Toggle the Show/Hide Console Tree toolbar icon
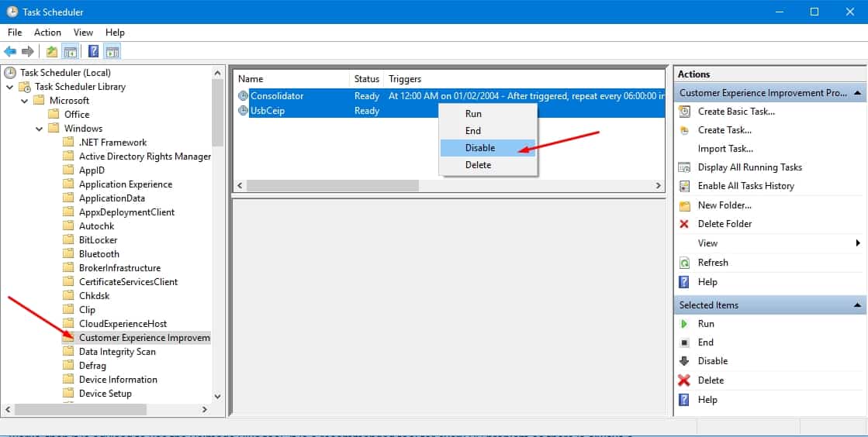Screen dimensions: 868x437 pyautogui.click(x=71, y=51)
